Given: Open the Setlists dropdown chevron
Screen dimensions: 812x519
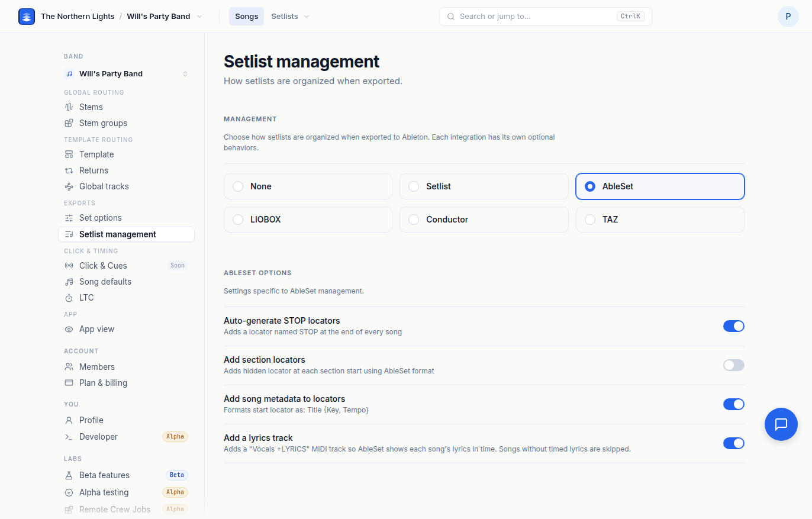Looking at the screenshot, I should tap(307, 17).
